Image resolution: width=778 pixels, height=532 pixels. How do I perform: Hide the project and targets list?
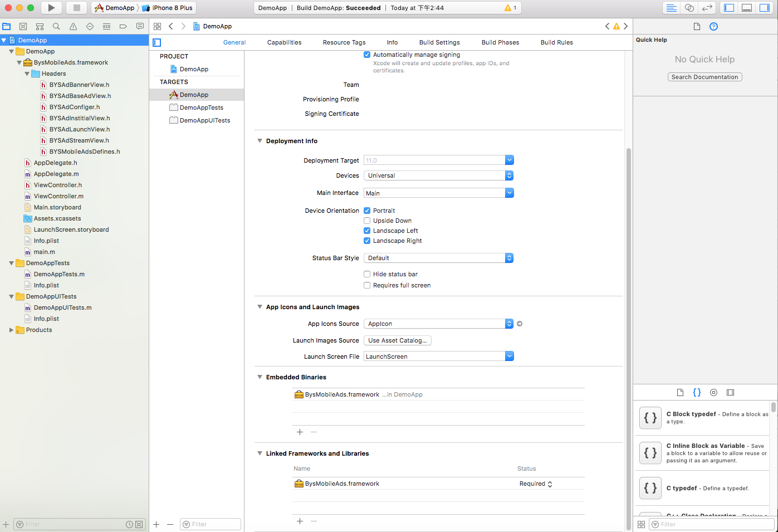pos(157,42)
